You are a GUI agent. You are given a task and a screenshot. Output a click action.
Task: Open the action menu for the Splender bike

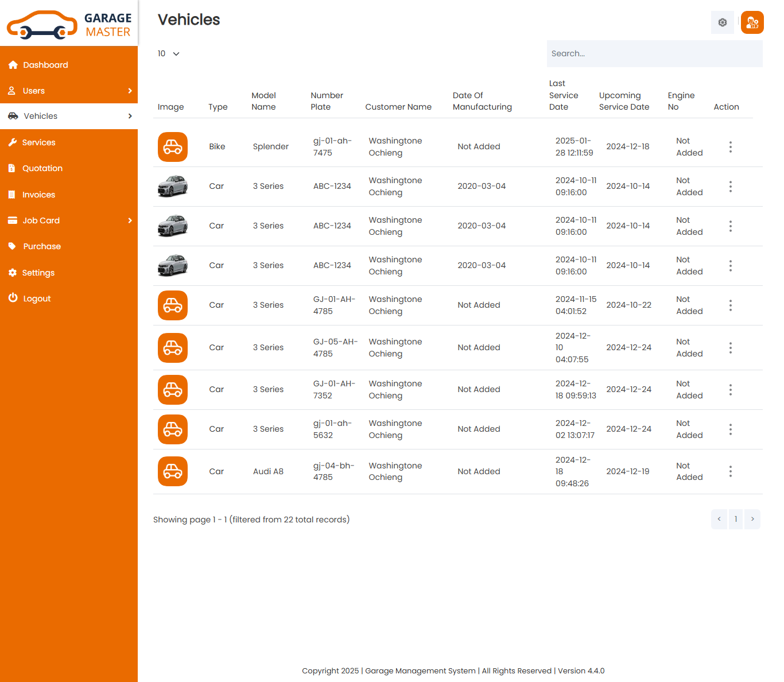click(730, 146)
